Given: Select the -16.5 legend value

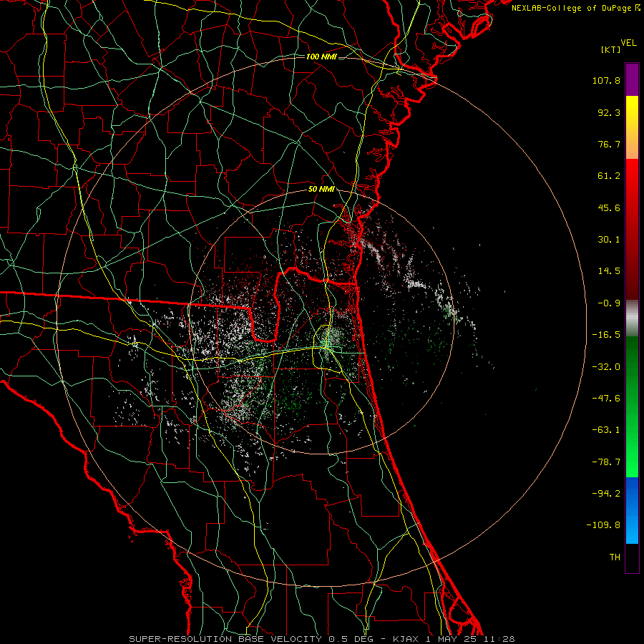Looking at the screenshot, I should tap(606, 335).
